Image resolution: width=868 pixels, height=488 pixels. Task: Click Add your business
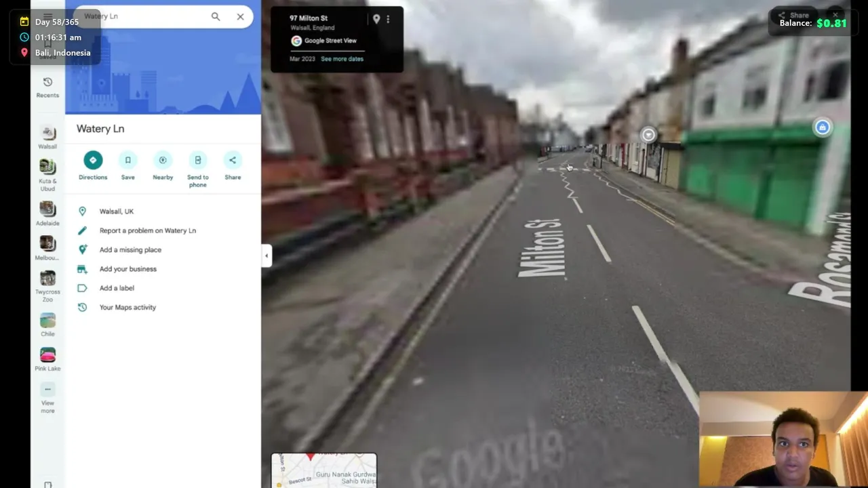tap(163, 269)
